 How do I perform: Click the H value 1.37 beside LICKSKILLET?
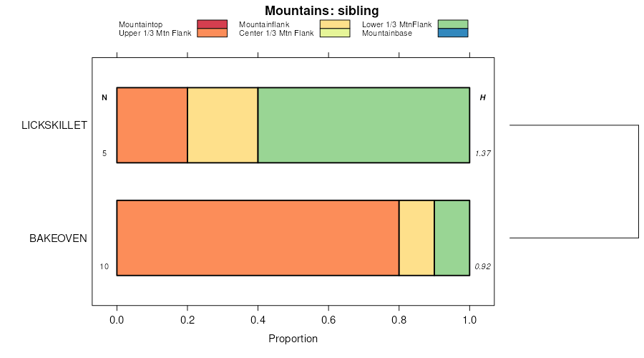pos(482,154)
